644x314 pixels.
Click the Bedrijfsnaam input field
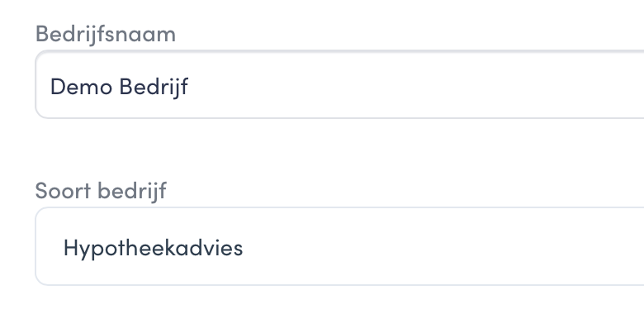pos(339,84)
